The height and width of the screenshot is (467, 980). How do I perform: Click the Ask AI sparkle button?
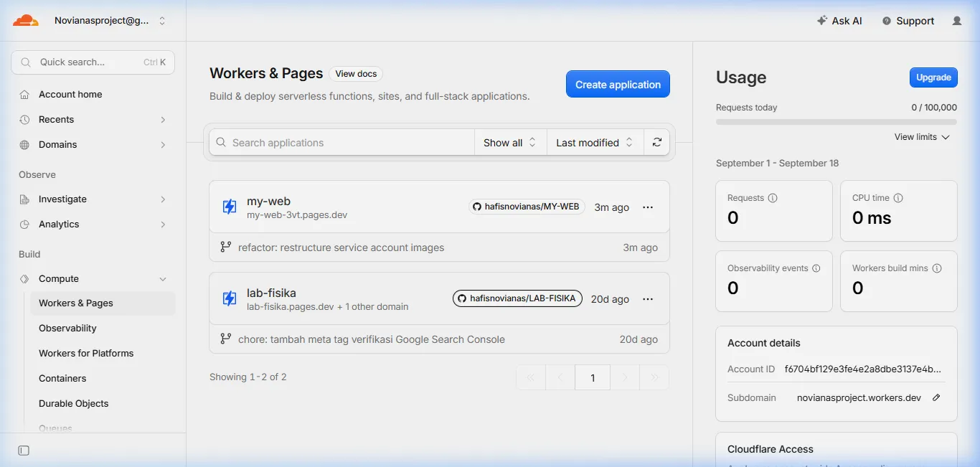[x=839, y=21]
